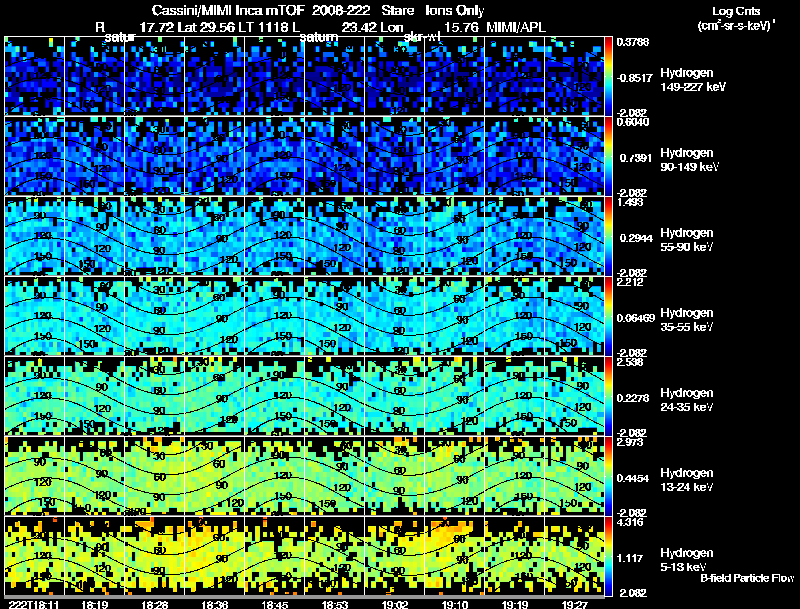Click the Hydrogen 55-90 keV color scale bar
The height and width of the screenshot is (609, 800).
click(608, 236)
